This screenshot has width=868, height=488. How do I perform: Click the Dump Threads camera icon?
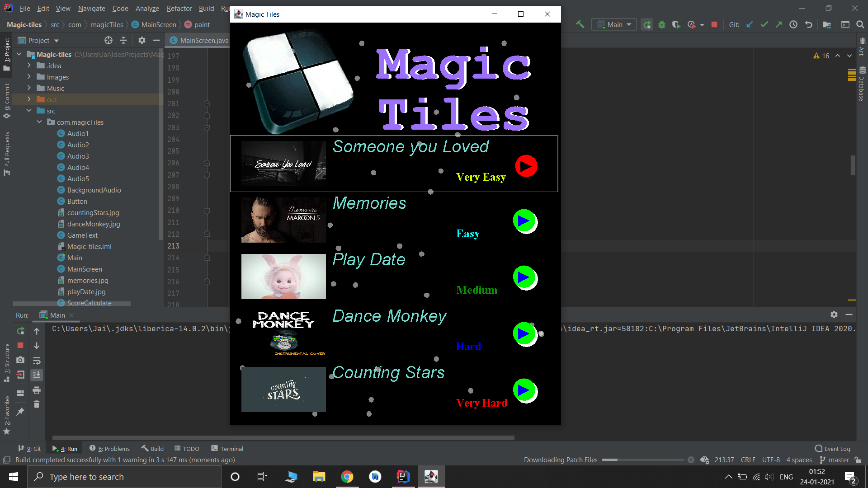[x=20, y=360]
